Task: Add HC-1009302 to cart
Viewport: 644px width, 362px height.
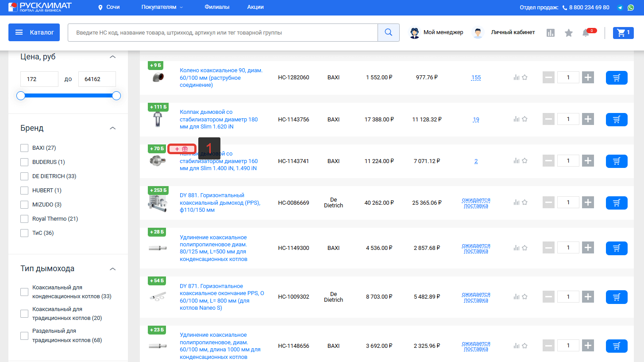Action: pyautogui.click(x=617, y=297)
